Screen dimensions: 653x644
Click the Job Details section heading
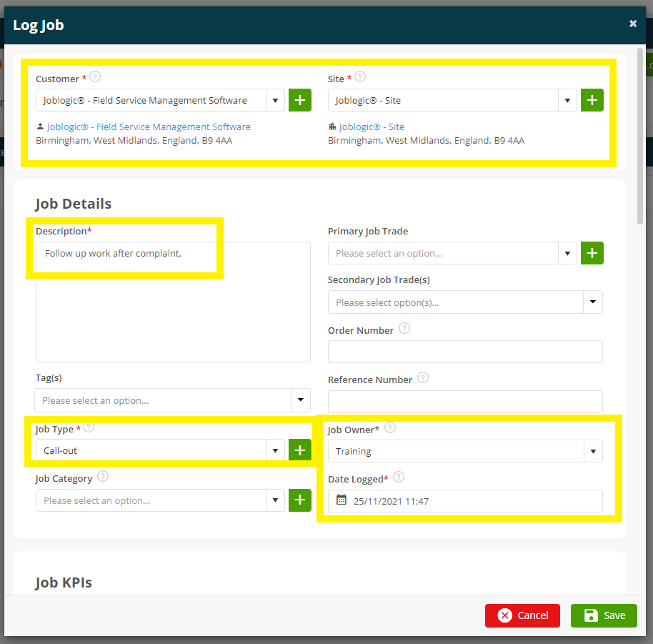tap(74, 204)
